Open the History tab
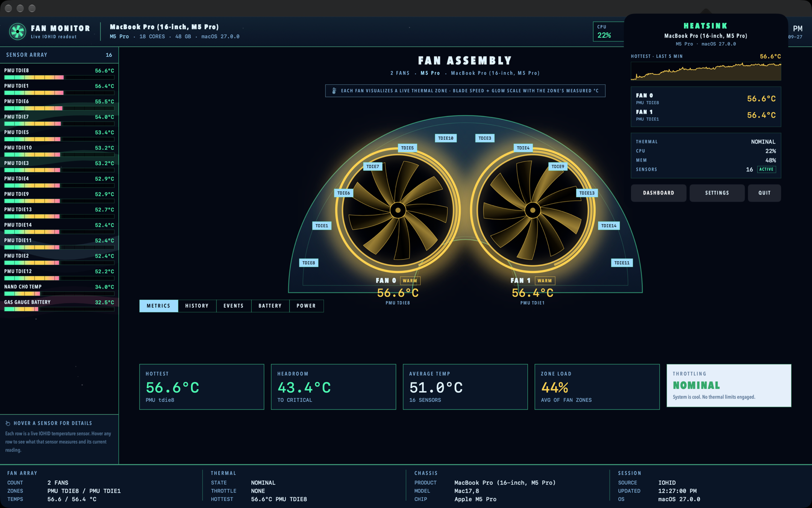This screenshot has width=812, height=508. click(x=197, y=306)
